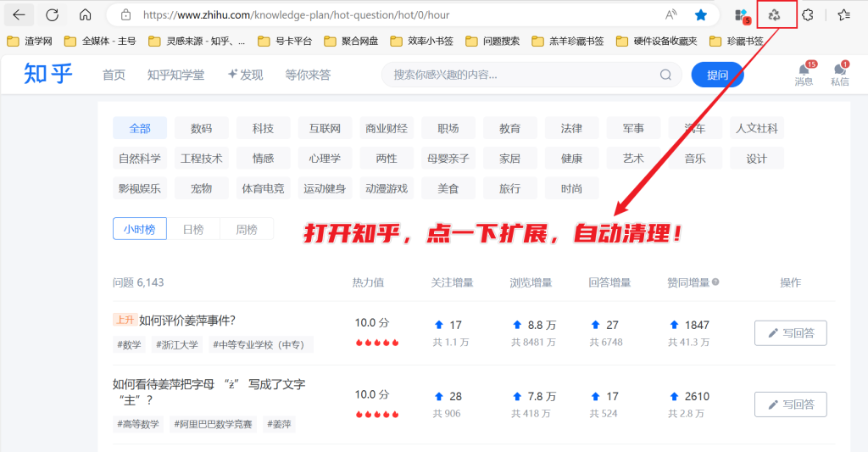Go back with the browser back arrow
The width and height of the screenshot is (868, 452).
coord(19,15)
